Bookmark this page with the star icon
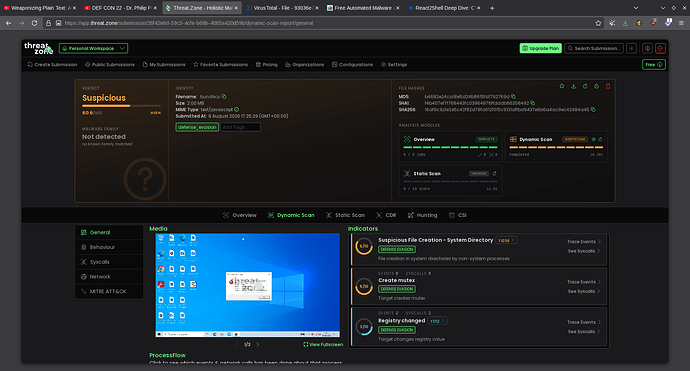The height and width of the screenshot is (371, 690). click(598, 23)
